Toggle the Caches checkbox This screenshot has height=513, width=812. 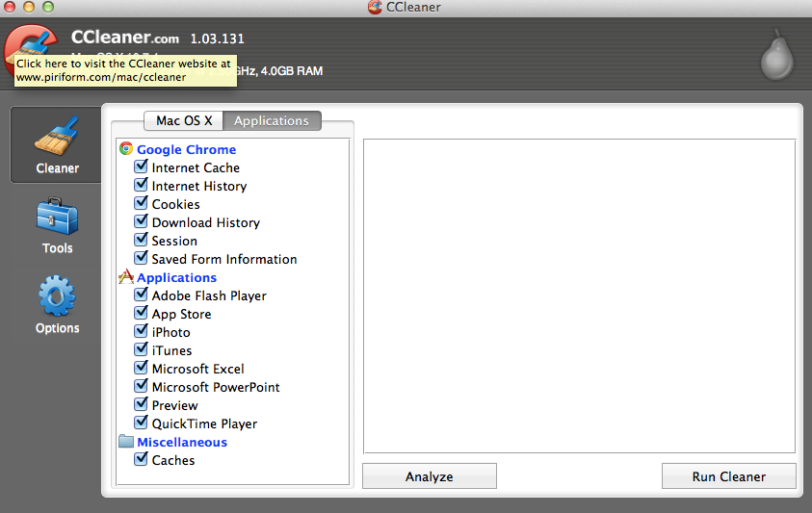click(x=141, y=459)
